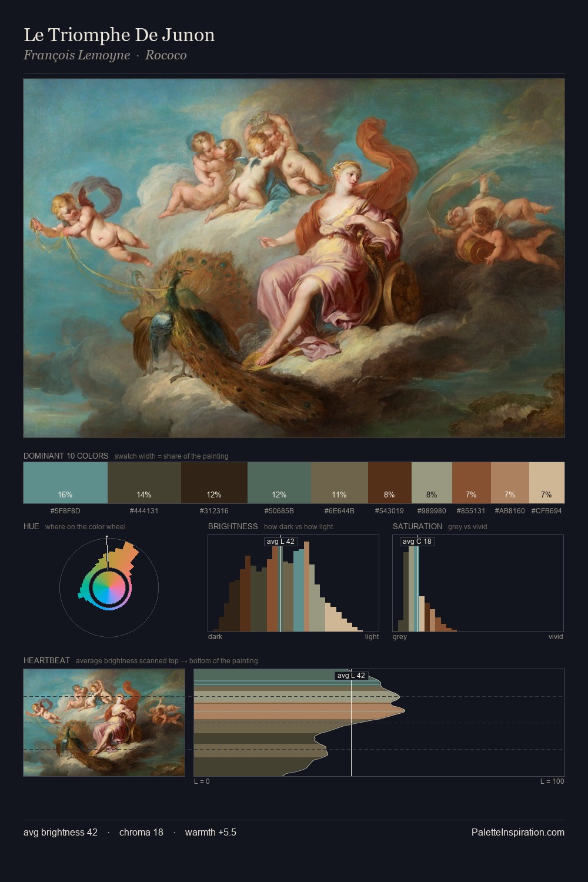This screenshot has height=882, width=588.
Task: Click the #989980 grey-green swatch
Action: point(432,483)
